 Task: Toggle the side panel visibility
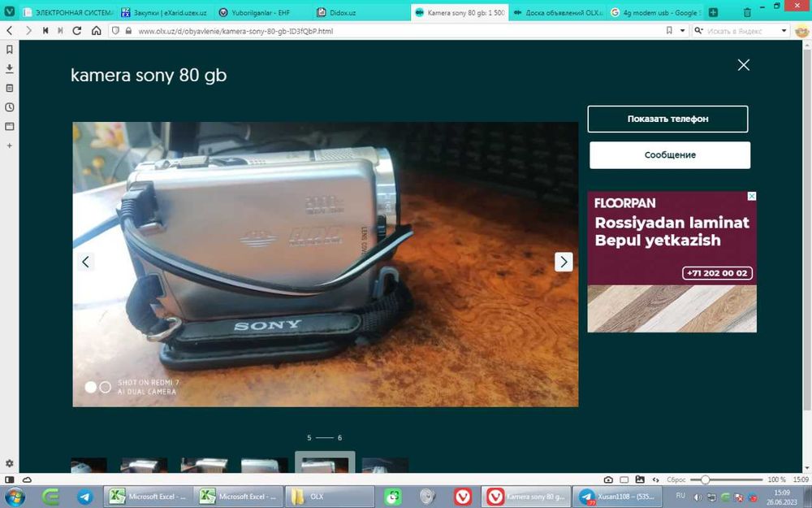9,480
